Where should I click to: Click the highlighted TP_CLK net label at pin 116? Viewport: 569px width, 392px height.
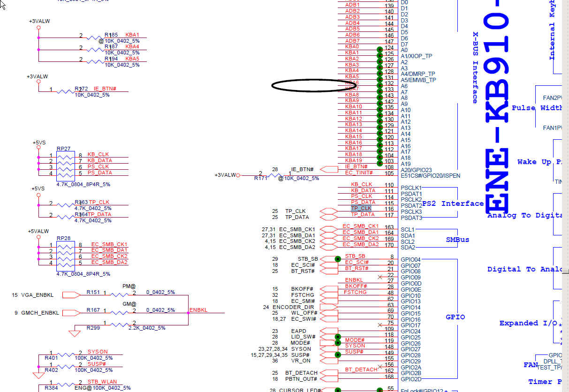click(x=361, y=208)
